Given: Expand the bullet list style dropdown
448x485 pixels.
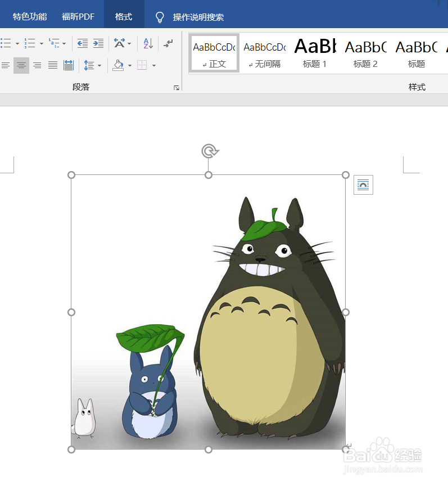Looking at the screenshot, I should pos(17,44).
